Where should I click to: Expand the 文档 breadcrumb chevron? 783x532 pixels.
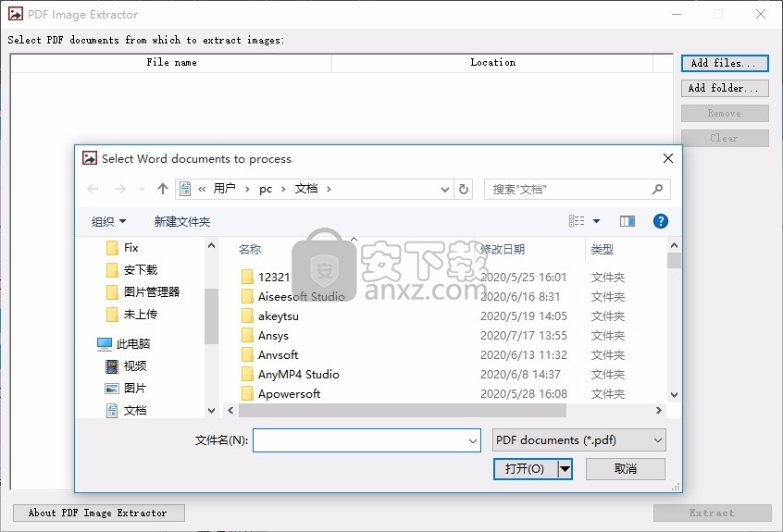pyautogui.click(x=329, y=189)
